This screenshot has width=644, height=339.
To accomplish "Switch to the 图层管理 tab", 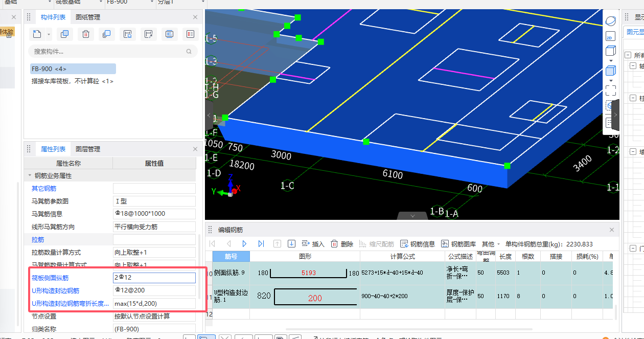I will point(88,149).
